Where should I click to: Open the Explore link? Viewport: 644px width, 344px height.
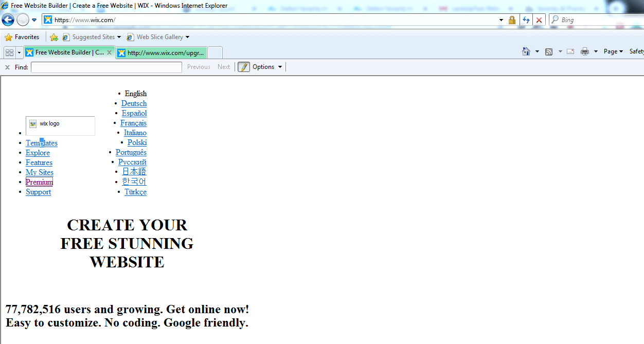pyautogui.click(x=38, y=153)
